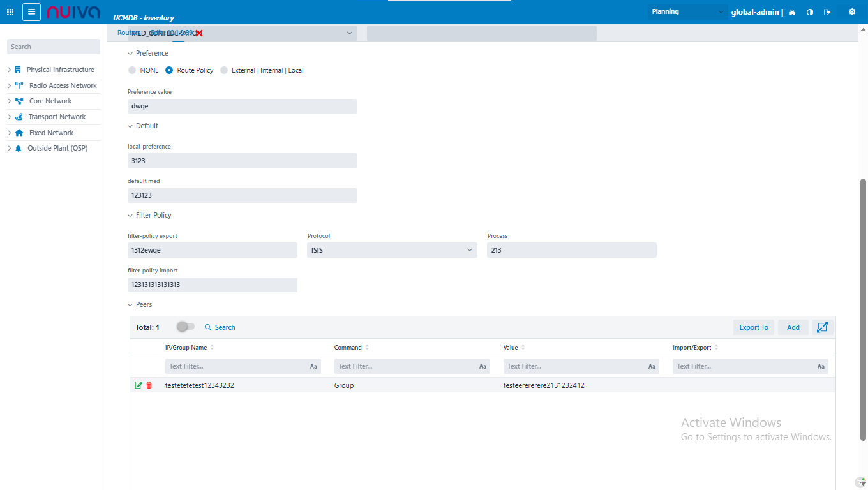Image resolution: width=868 pixels, height=490 pixels.
Task: Open the Planning mode dropdown
Action: tap(687, 12)
